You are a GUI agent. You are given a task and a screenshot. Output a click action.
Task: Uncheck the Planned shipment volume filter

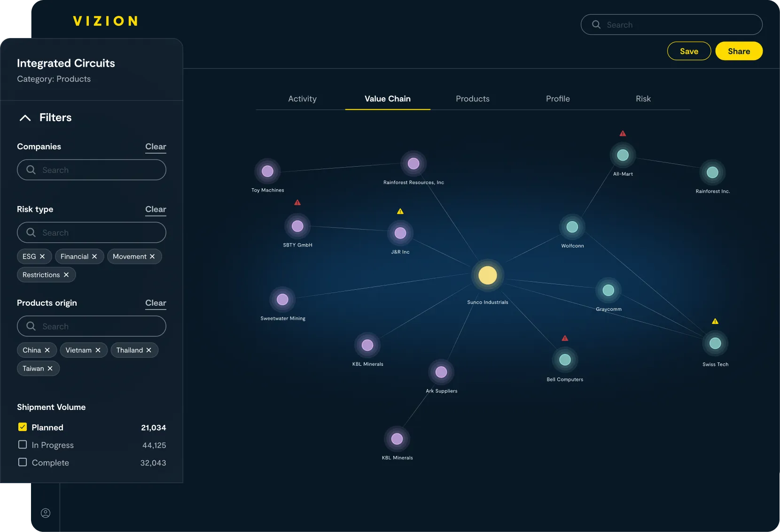(x=22, y=426)
